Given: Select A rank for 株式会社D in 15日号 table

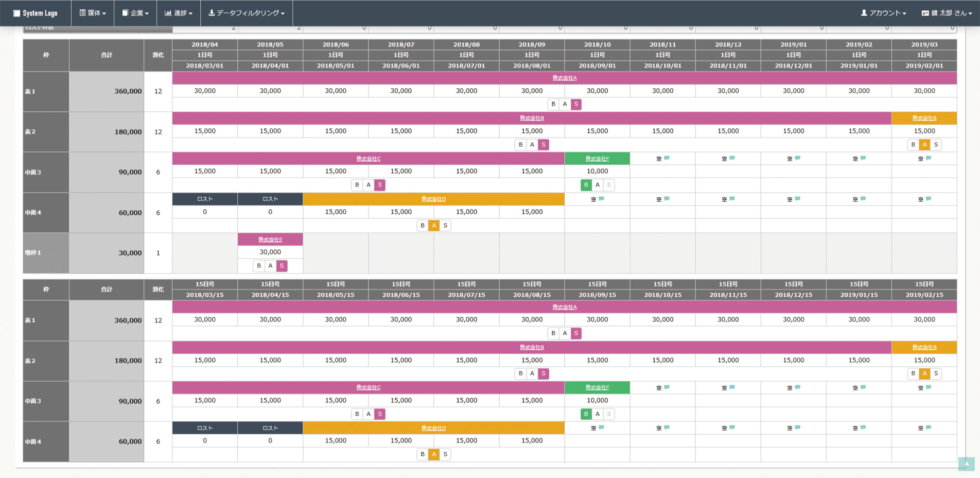Looking at the screenshot, I should 434,454.
